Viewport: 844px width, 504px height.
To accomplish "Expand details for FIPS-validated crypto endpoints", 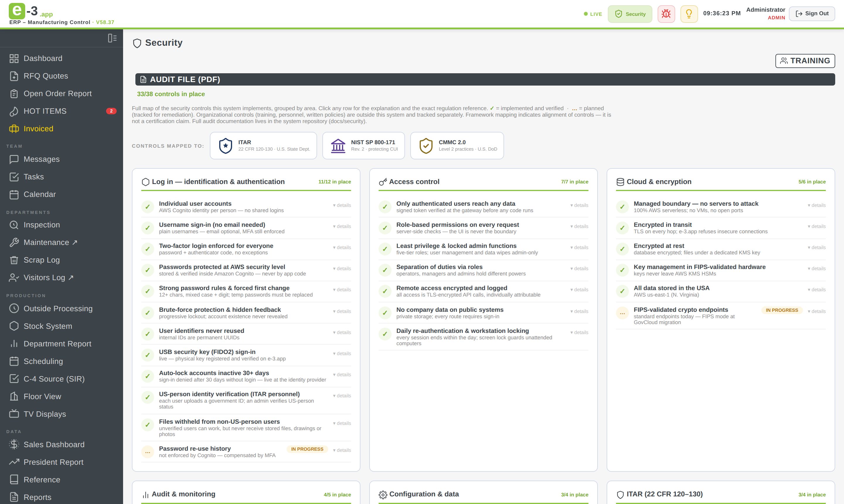I will point(817,311).
